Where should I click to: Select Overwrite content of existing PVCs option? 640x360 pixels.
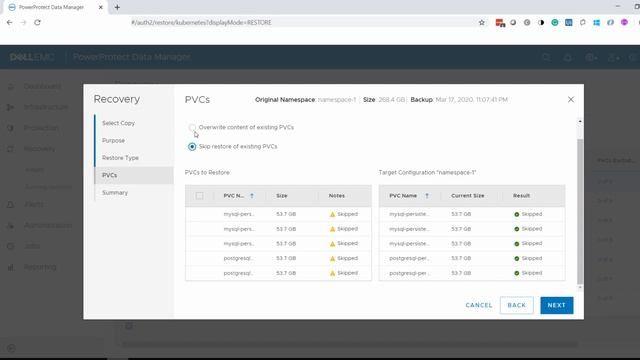click(192, 127)
